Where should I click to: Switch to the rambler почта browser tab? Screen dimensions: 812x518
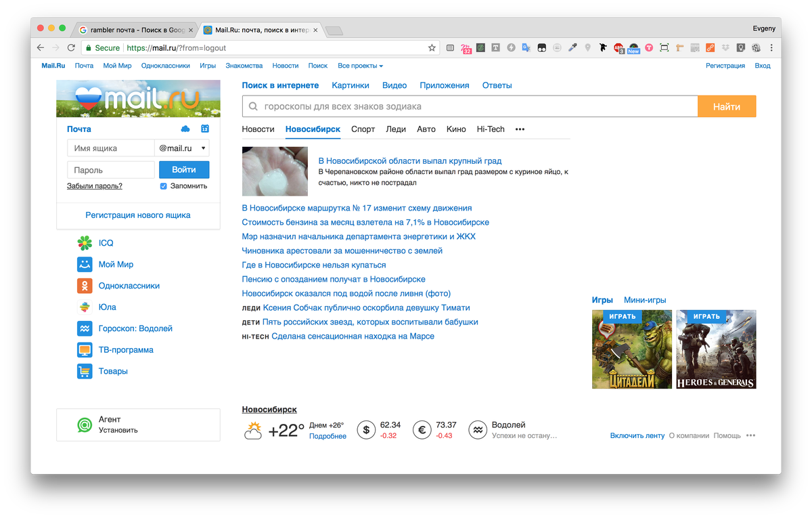(136, 30)
